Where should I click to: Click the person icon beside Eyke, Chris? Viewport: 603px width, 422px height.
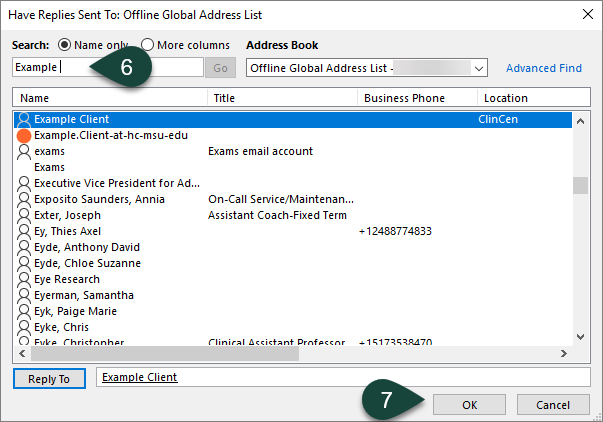pyautogui.click(x=24, y=327)
